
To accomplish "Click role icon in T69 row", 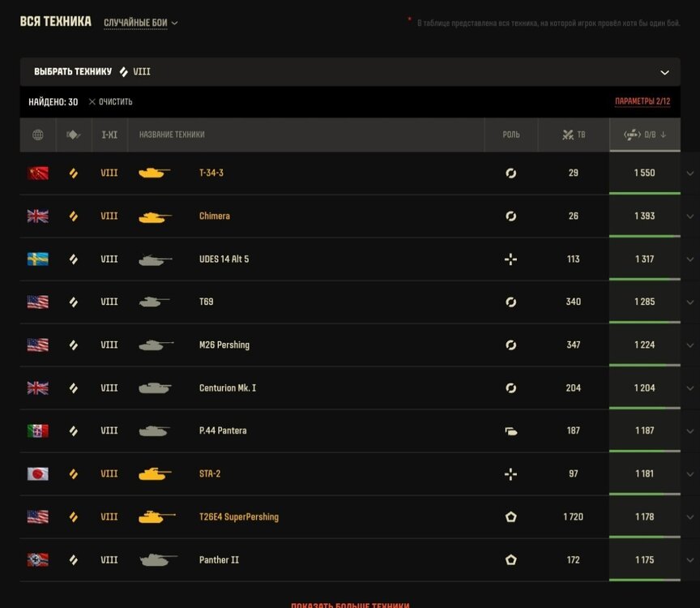I will click(511, 302).
